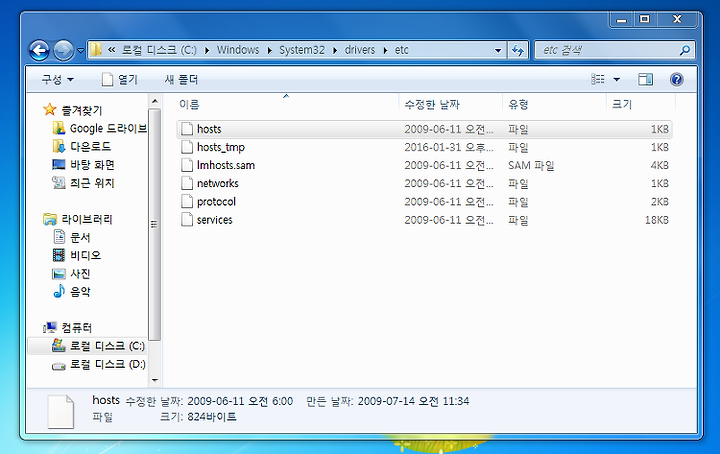Click the hosts file name
Viewport: 720px width, 454px height.
click(209, 129)
